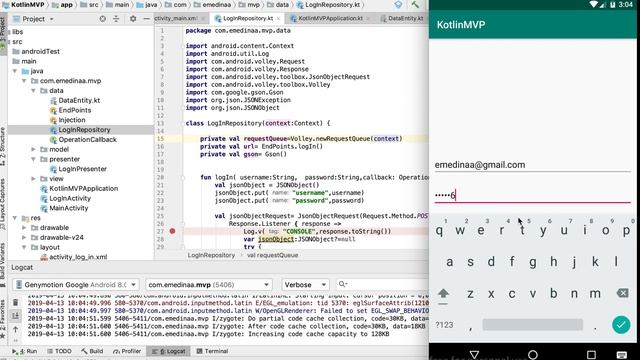Viewport: 640px width, 360px height.
Task: Collapse all in Project panel
Action: pyautogui.click(x=116, y=19)
